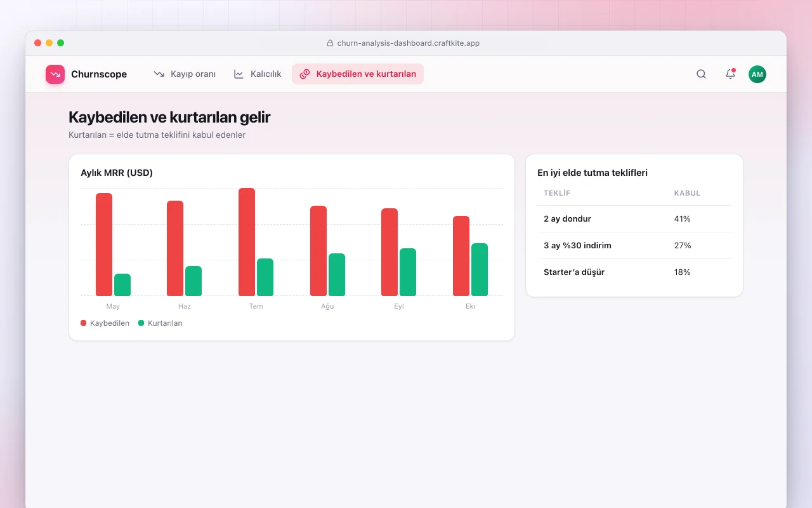Click the red Kaybedilen bar for Tem
This screenshot has height=508, width=812.
pos(247,242)
